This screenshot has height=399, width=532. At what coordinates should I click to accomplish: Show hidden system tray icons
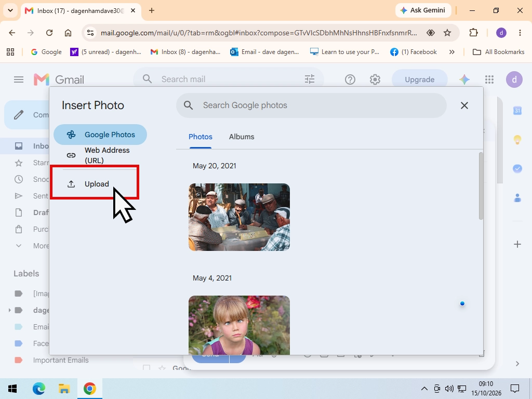pos(424,389)
